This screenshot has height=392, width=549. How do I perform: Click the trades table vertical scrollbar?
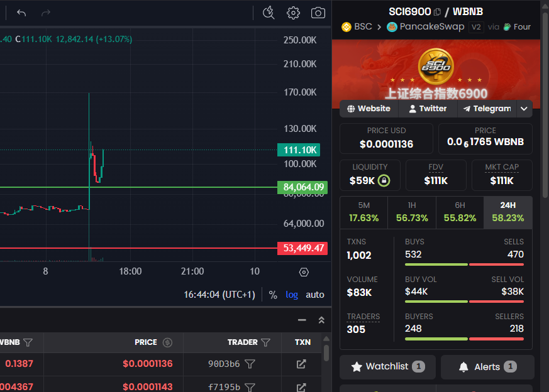(326, 353)
